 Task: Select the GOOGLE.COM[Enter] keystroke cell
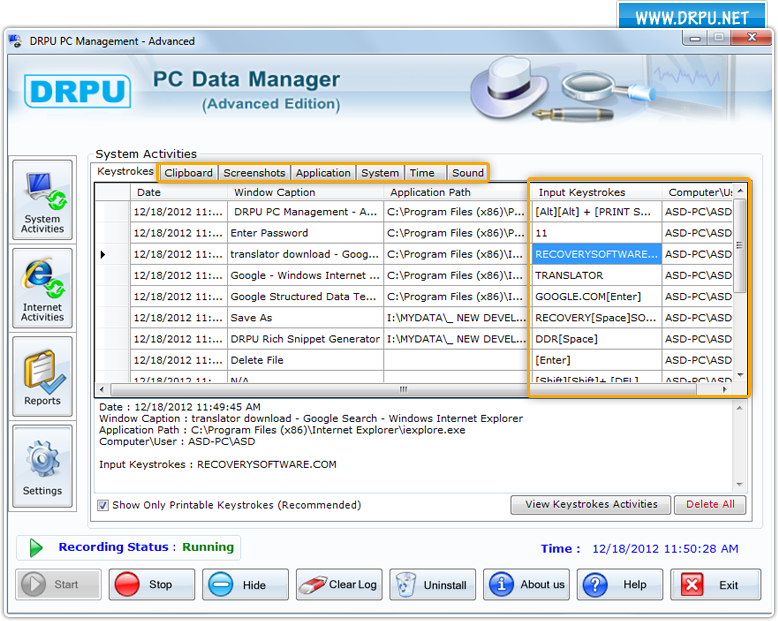pos(596,297)
